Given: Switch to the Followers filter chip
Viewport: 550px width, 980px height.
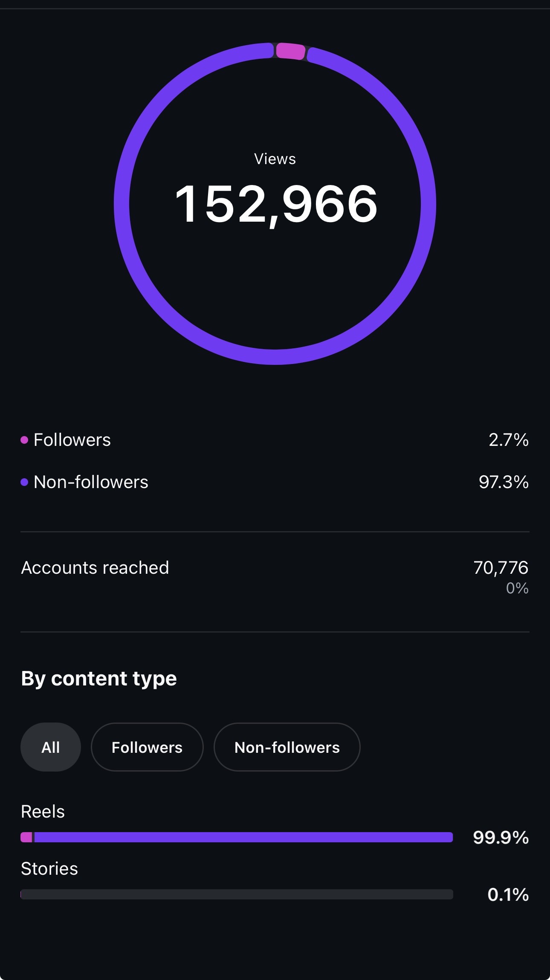Looking at the screenshot, I should point(147,747).
